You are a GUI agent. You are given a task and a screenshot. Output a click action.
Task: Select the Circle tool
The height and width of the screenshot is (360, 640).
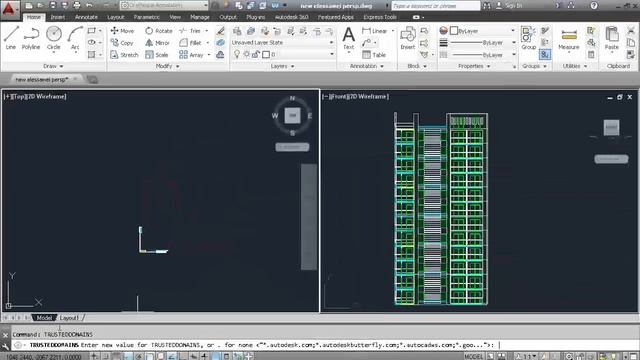click(x=53, y=38)
